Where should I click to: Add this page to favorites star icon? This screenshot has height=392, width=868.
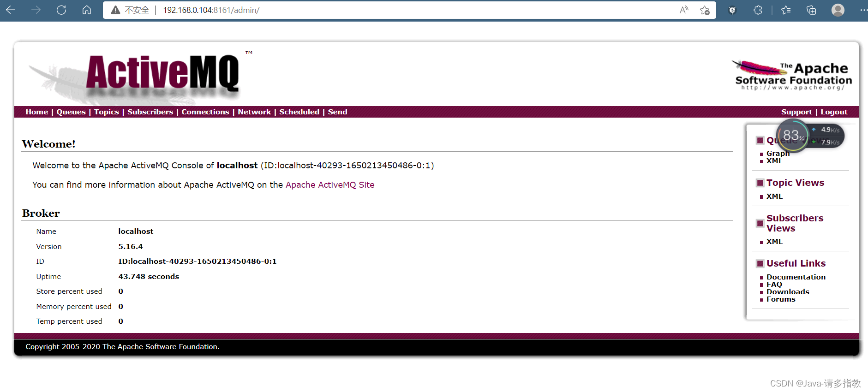[x=705, y=10]
